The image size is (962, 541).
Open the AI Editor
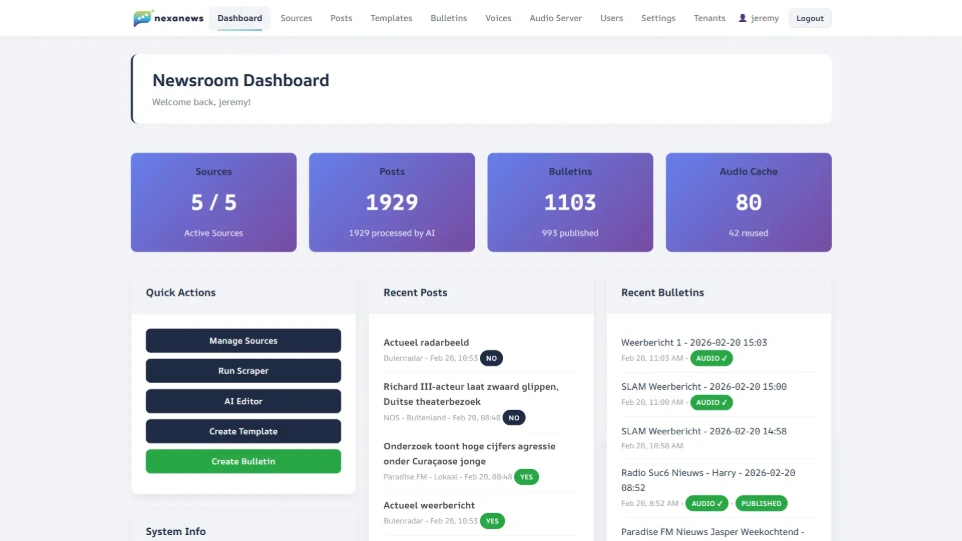tap(243, 401)
